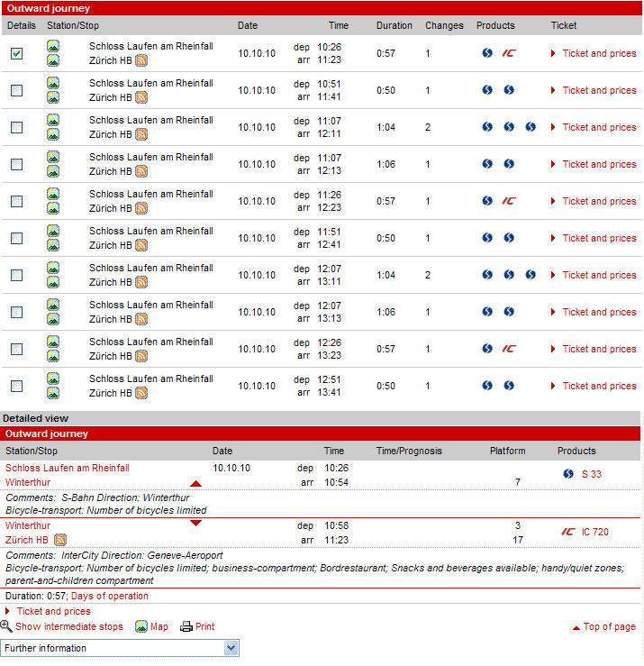Open the Map icon below the detailed view

pyautogui.click(x=141, y=627)
